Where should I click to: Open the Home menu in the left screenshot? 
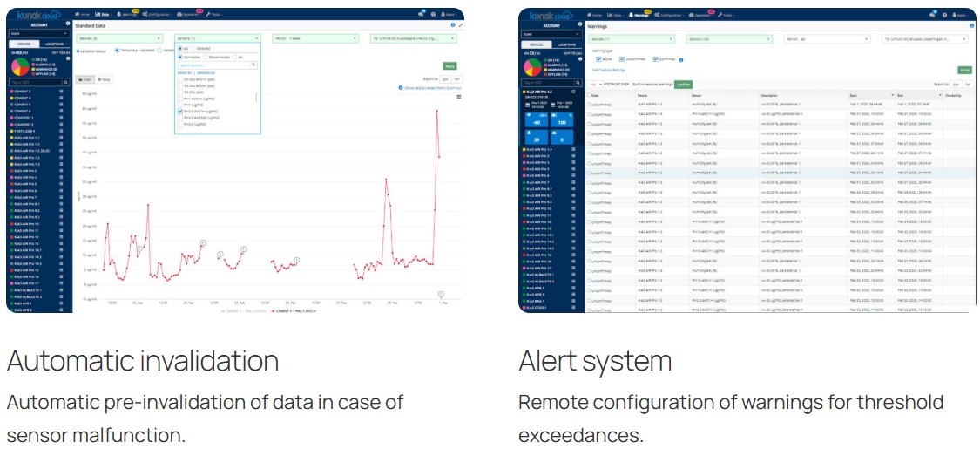coord(81,15)
